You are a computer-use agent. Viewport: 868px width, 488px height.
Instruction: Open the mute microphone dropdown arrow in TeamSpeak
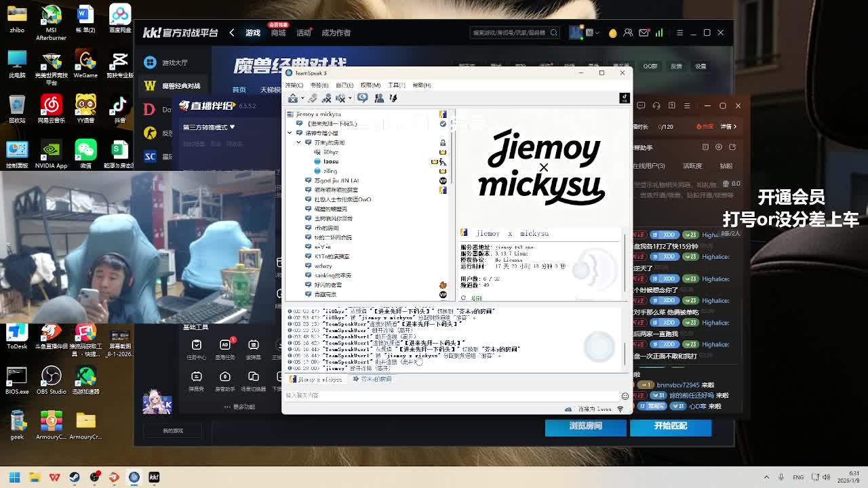click(x=349, y=98)
